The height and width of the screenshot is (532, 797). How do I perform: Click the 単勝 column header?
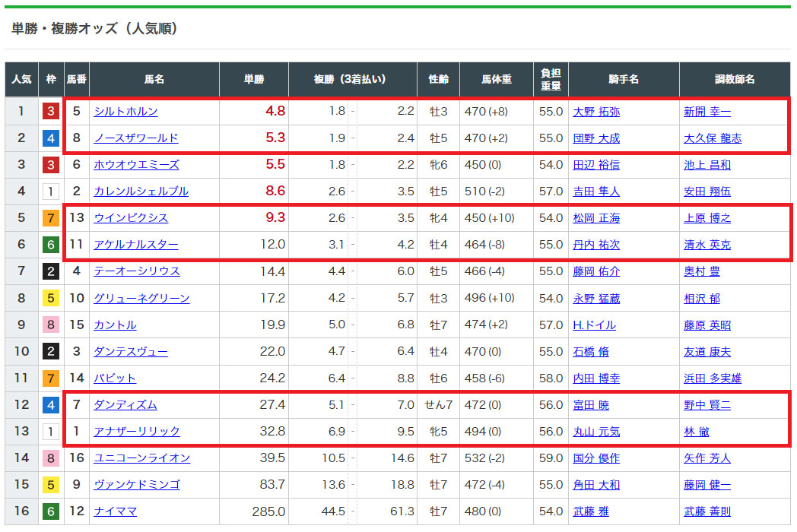(x=254, y=79)
